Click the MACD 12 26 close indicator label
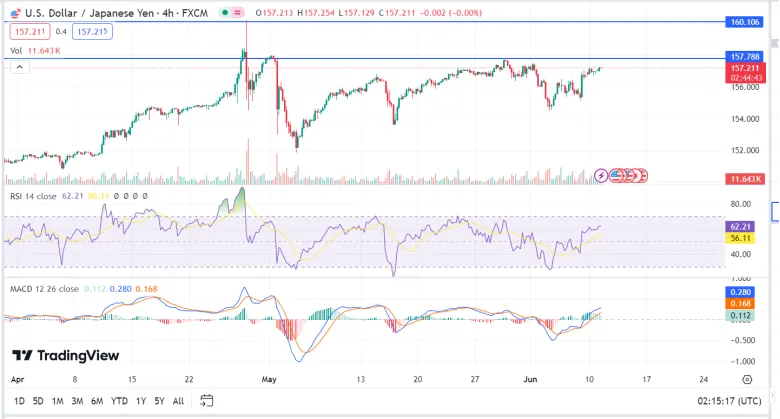780x419 pixels. tap(44, 289)
